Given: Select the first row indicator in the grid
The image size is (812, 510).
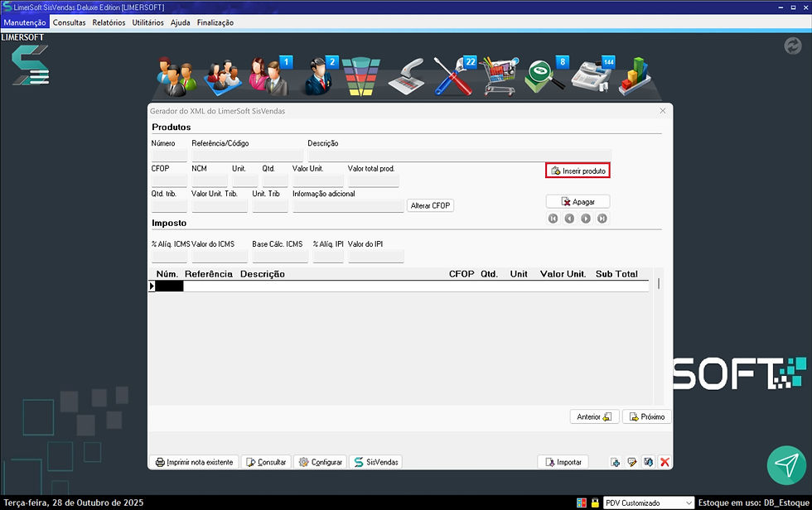Looking at the screenshot, I should pos(152,286).
